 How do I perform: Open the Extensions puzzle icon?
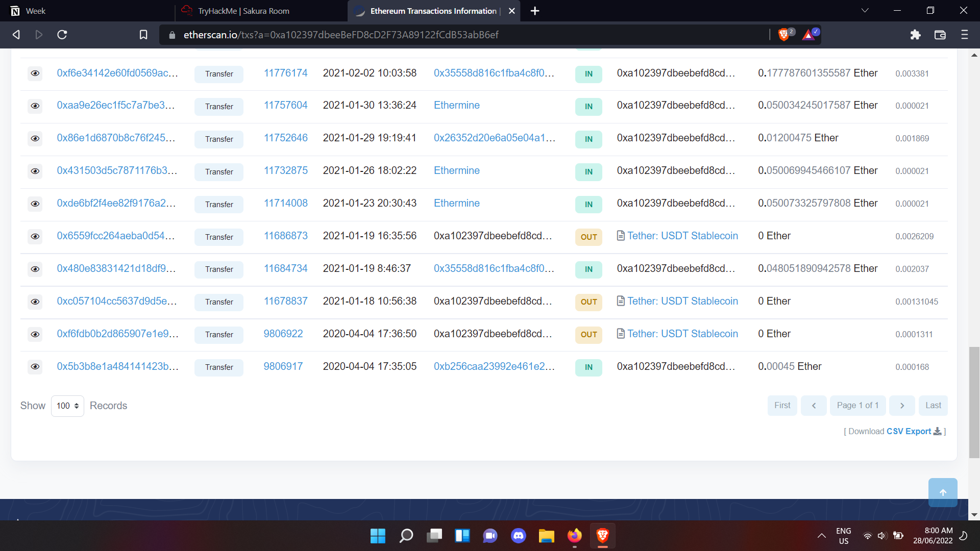tap(915, 35)
